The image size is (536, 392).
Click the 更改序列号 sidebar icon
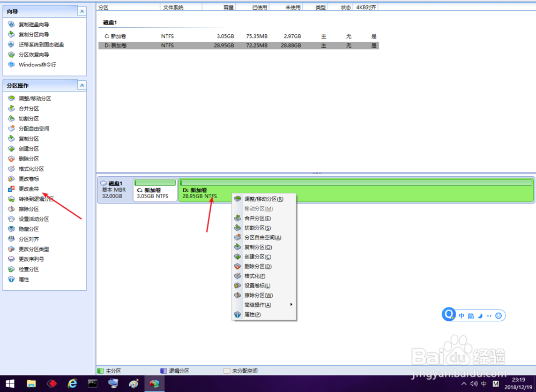(x=11, y=259)
